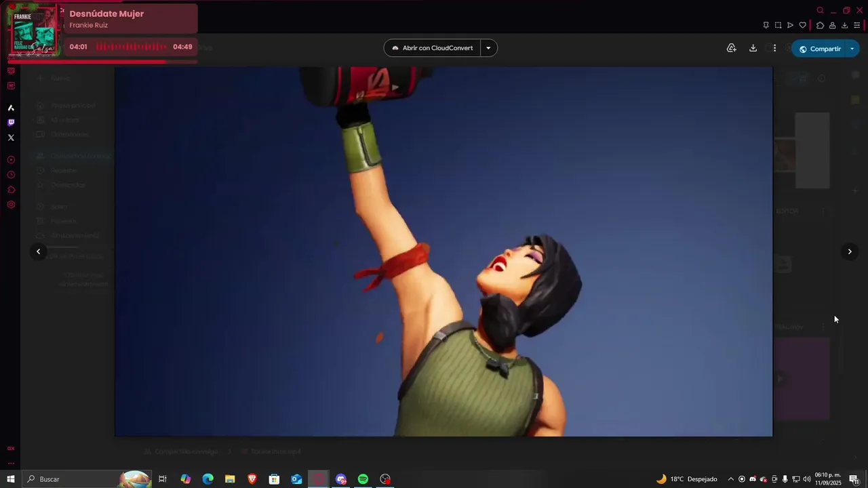Click the Discord icon in the system tray

click(x=753, y=479)
